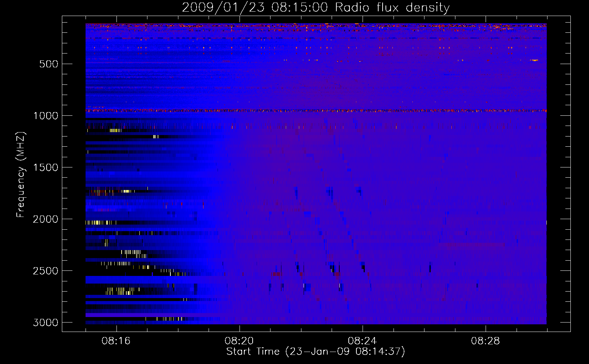Image resolution: width=589 pixels, height=364 pixels.
Task: Click the 2000 frequency tick label
Action: [x=46, y=219]
